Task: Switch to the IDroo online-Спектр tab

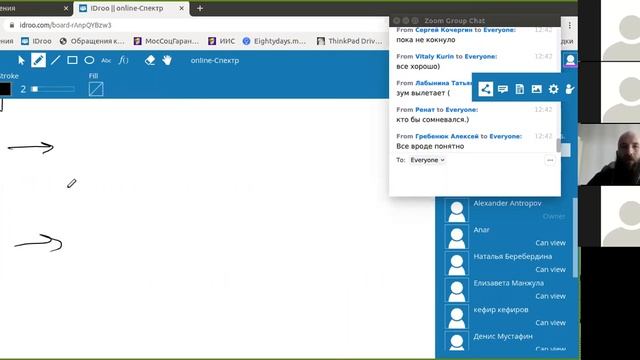Action: tap(127, 8)
